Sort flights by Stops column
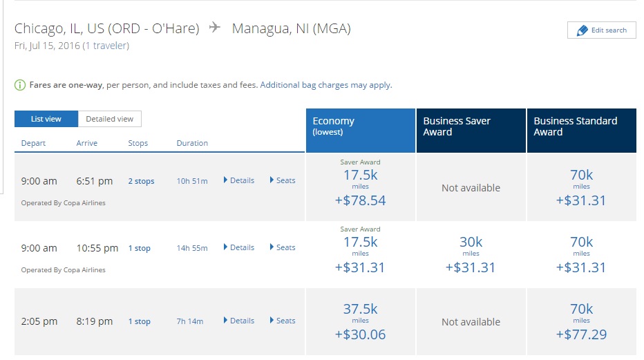The image size is (644, 360). tap(138, 143)
